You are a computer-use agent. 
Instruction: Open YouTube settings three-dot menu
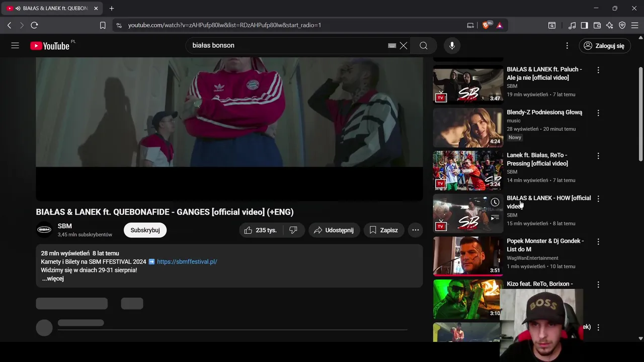(567, 46)
